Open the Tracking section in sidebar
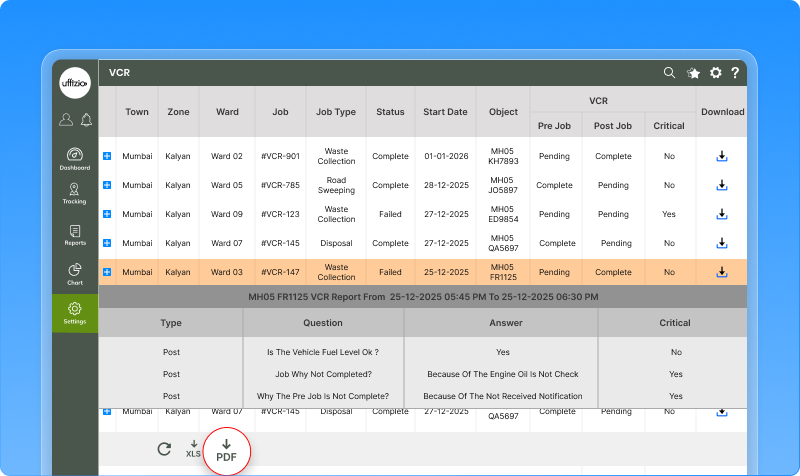Viewport: 800px width, 476px height. (x=75, y=194)
